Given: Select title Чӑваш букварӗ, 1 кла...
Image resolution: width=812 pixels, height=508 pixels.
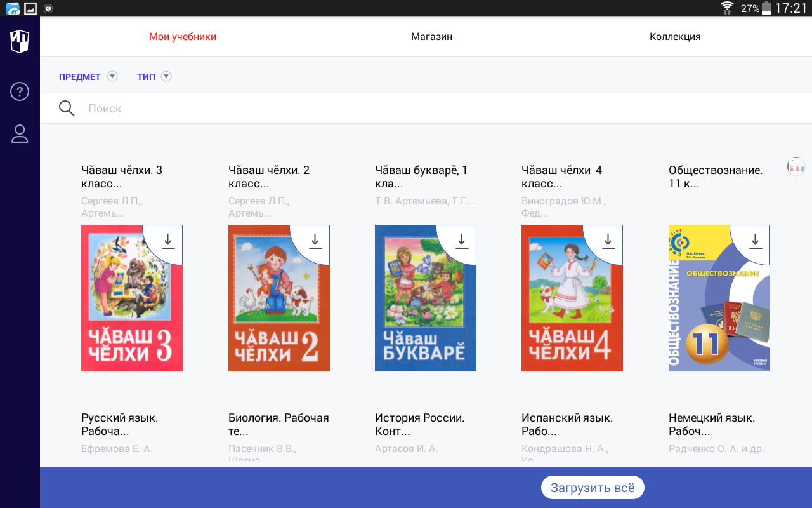Looking at the screenshot, I should pos(421,177).
